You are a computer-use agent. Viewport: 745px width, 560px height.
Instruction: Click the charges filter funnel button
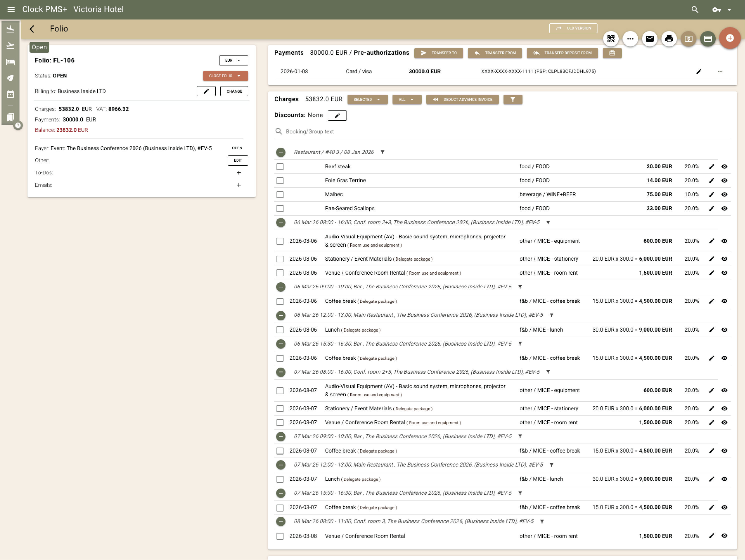pyautogui.click(x=512, y=99)
